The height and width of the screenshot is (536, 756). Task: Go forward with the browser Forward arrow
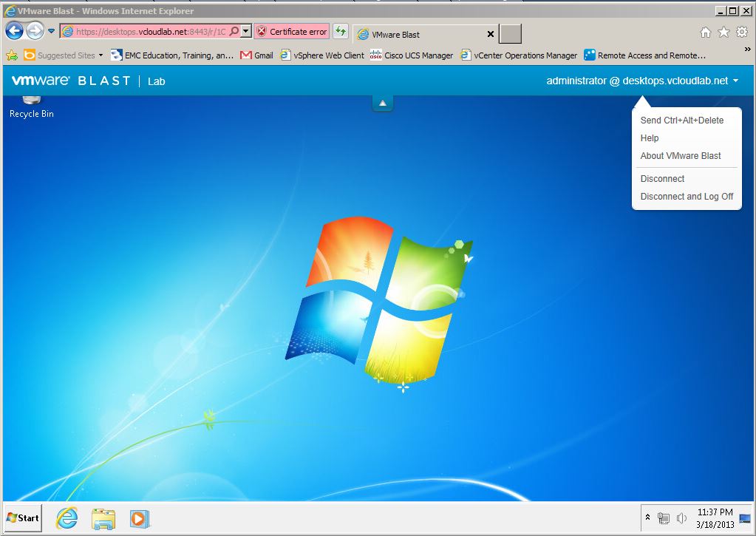[x=35, y=31]
